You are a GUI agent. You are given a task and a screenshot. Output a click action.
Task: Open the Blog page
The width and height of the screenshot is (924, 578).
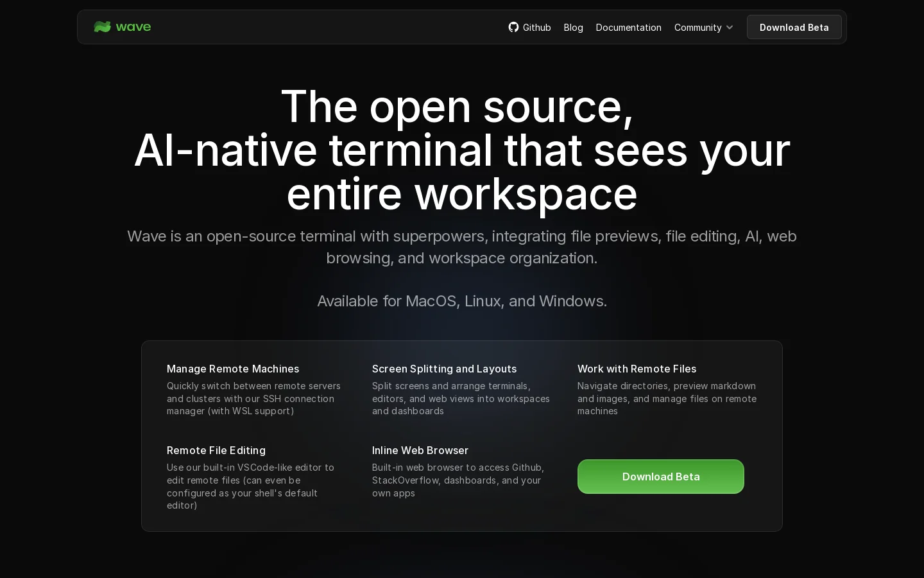click(x=573, y=27)
